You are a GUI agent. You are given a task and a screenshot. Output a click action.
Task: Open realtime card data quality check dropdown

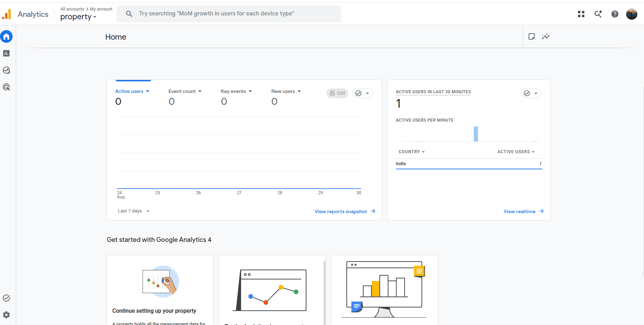click(x=531, y=93)
